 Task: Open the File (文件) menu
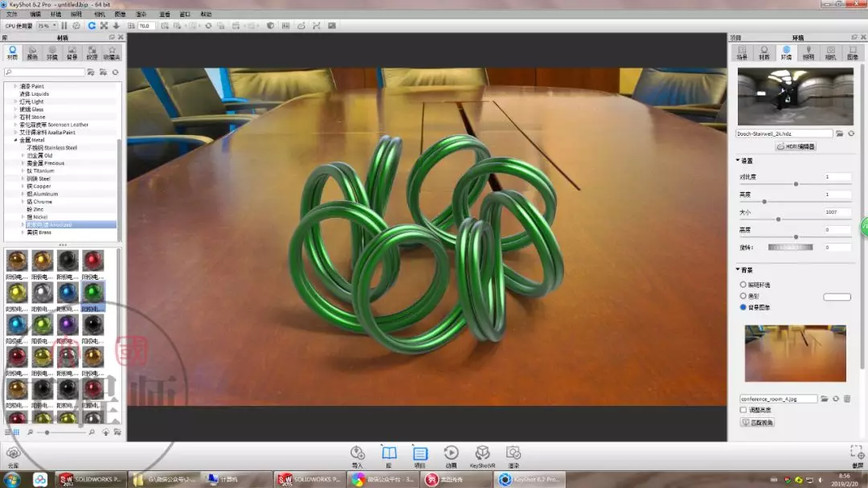pyautogui.click(x=11, y=14)
